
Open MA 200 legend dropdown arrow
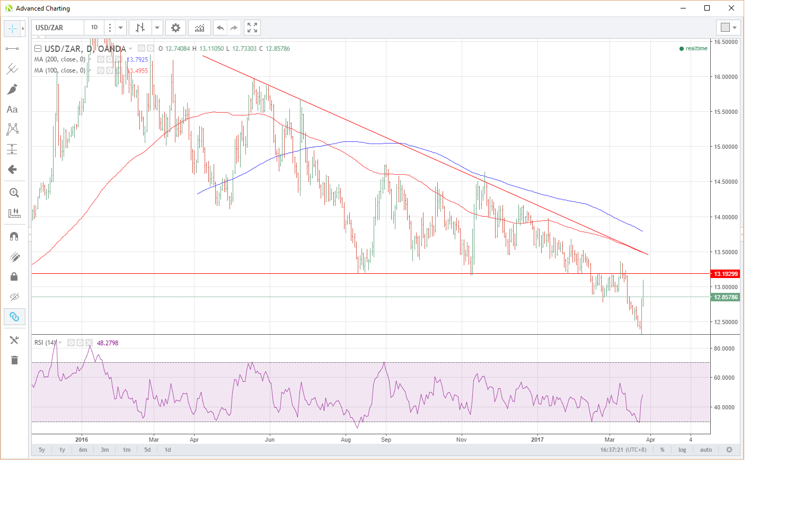coord(90,59)
